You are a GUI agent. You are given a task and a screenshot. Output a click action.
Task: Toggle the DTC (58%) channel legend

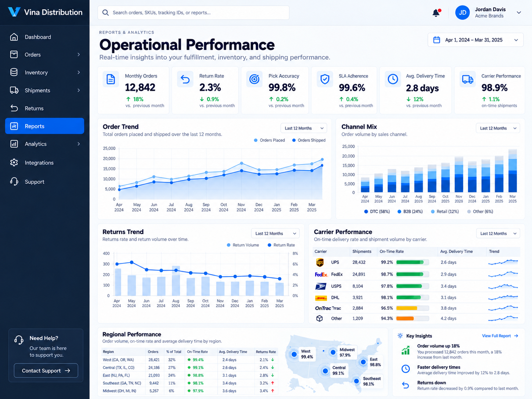click(x=377, y=212)
